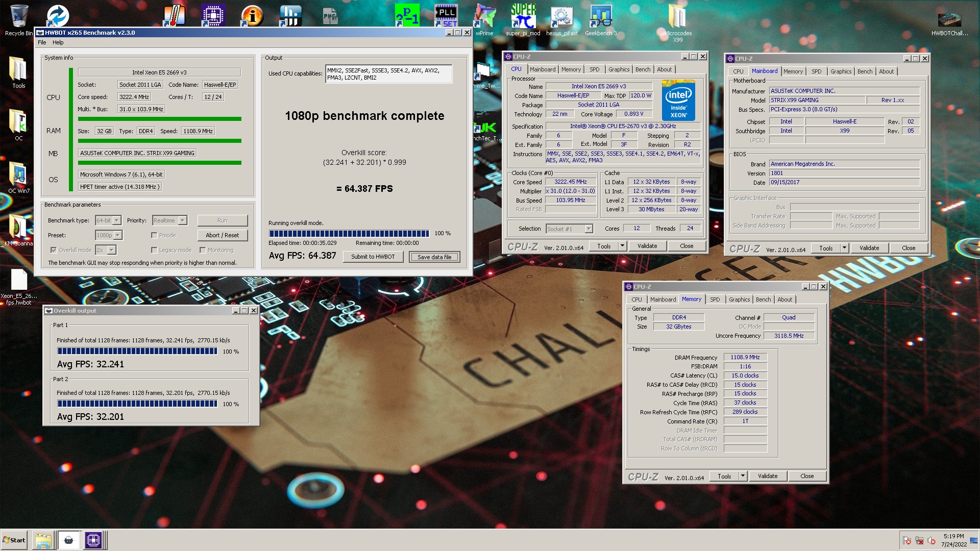This screenshot has height=551, width=980.
Task: Expand Tools arrow in CPU-Z CPU window
Action: point(622,246)
